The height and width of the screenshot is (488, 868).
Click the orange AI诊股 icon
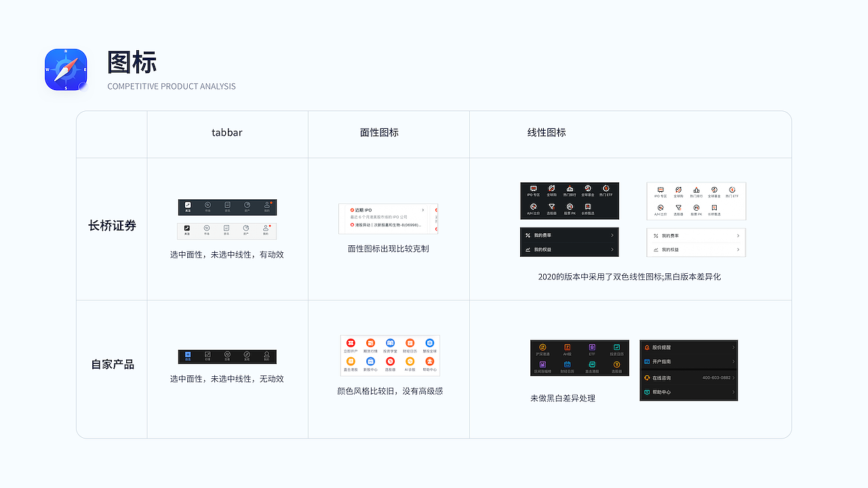pos(410,362)
